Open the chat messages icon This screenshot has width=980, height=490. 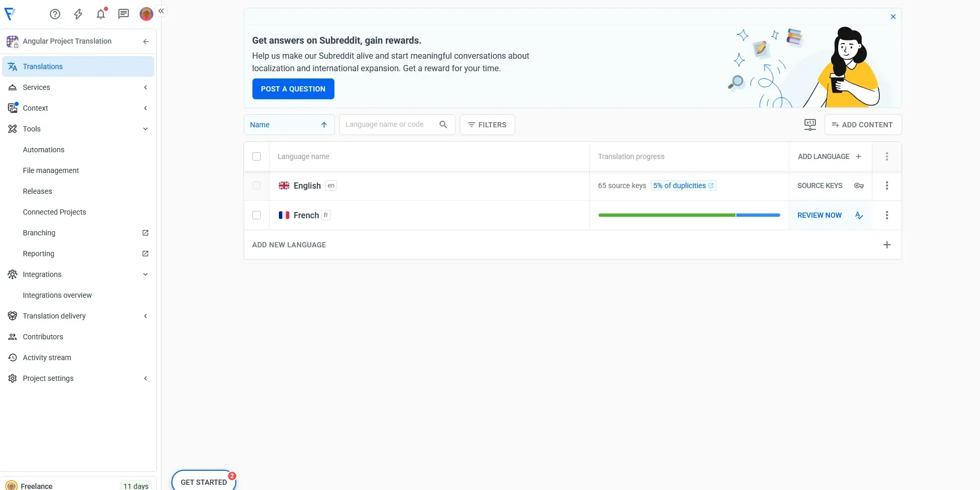123,14
